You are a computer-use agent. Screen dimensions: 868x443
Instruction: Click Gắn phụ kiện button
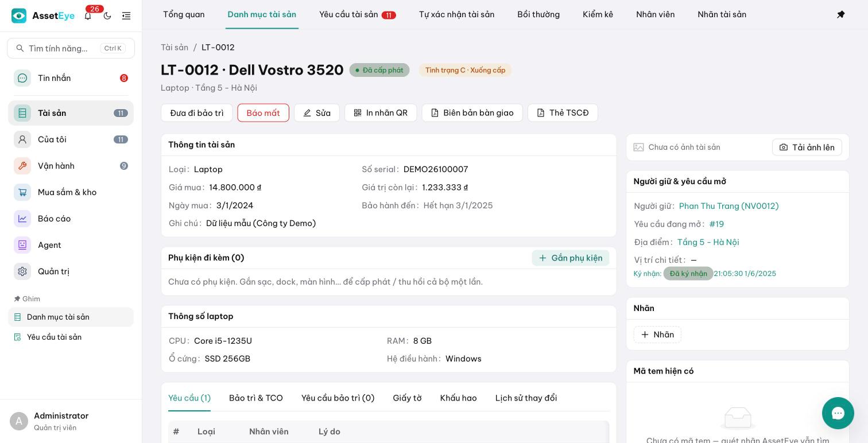click(571, 258)
